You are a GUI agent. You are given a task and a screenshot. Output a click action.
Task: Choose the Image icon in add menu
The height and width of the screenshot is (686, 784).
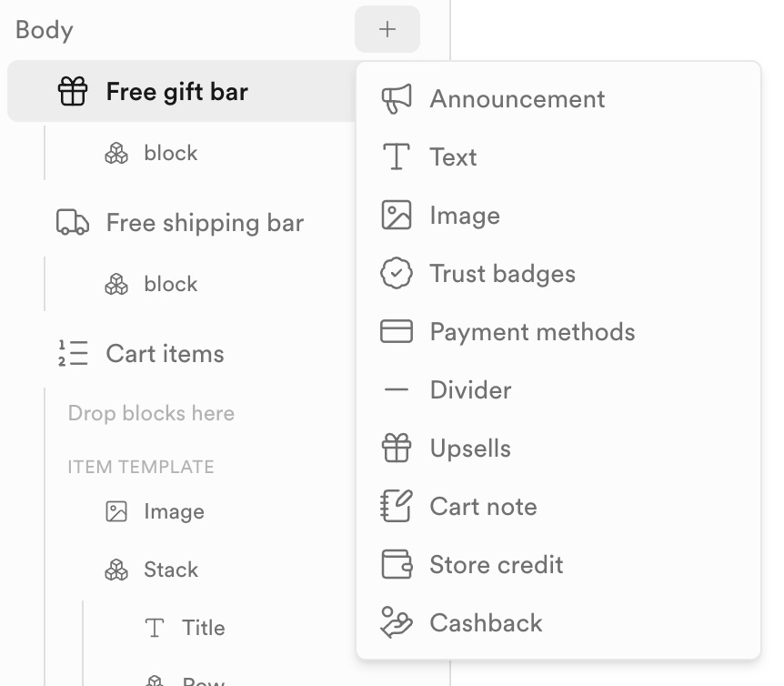[396, 215]
